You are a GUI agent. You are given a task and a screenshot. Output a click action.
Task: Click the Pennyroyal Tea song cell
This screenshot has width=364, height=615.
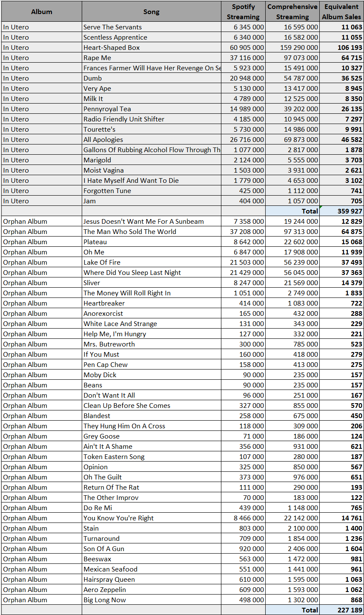pyautogui.click(x=151, y=109)
